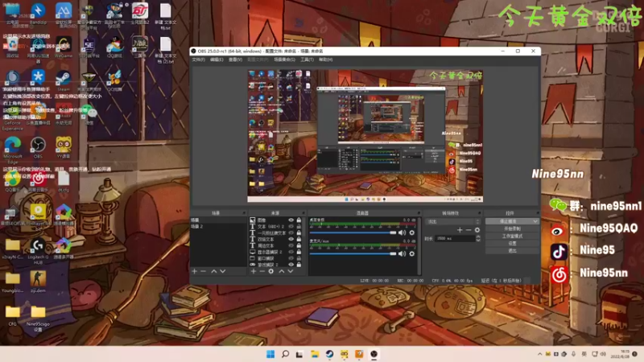Click the 停止推流 button
The height and width of the screenshot is (362, 644).
tap(509, 221)
